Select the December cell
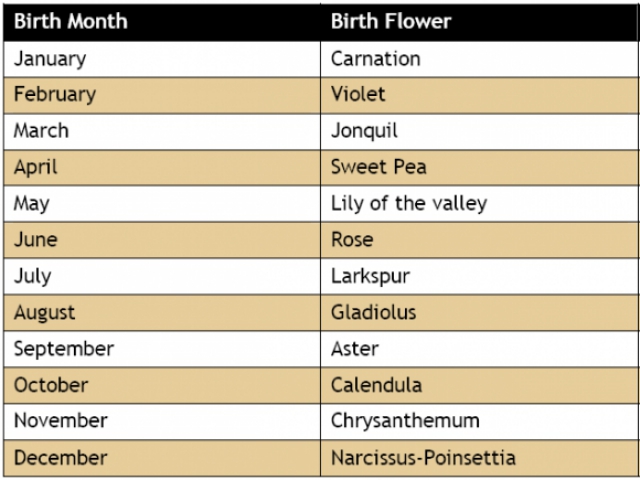This screenshot has height=480, width=640. pos(162,458)
